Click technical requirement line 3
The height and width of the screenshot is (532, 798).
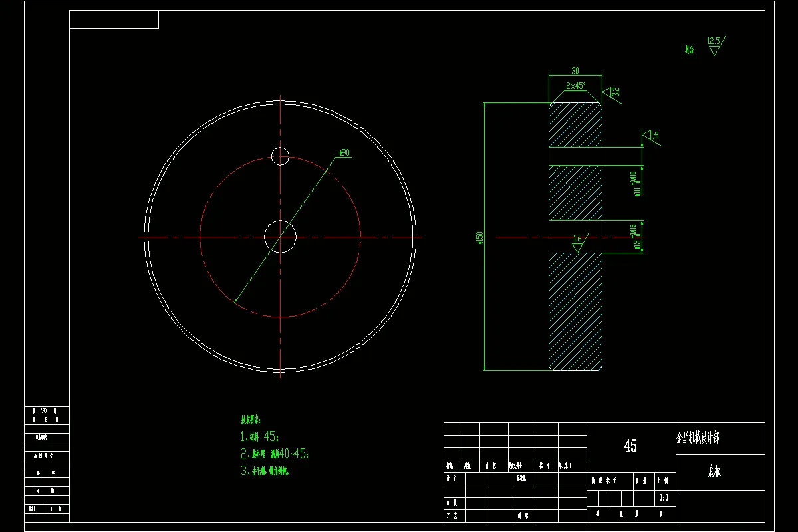pos(265,471)
